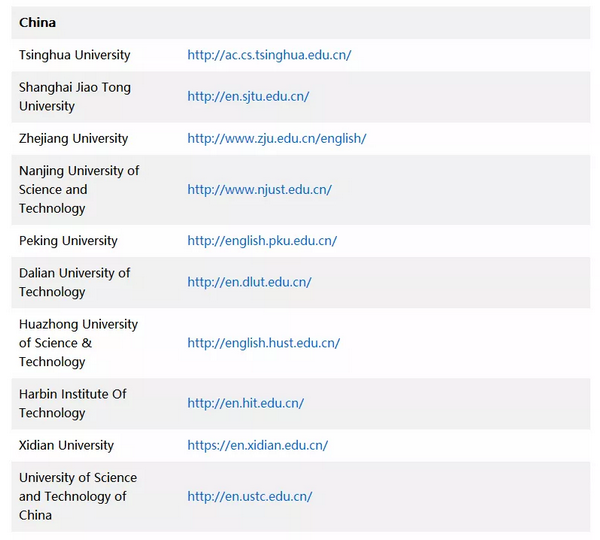Screen dimensions: 600x540
Task: Visit the english.hust.edu.cn link
Action: click(263, 343)
